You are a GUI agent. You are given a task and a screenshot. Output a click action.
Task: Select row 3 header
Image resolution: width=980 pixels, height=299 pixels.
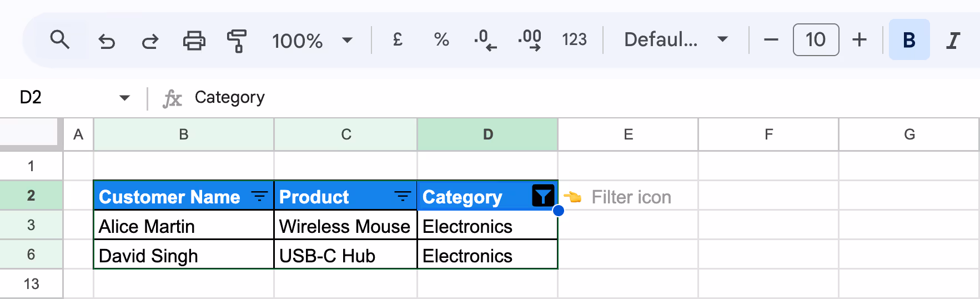click(x=31, y=225)
